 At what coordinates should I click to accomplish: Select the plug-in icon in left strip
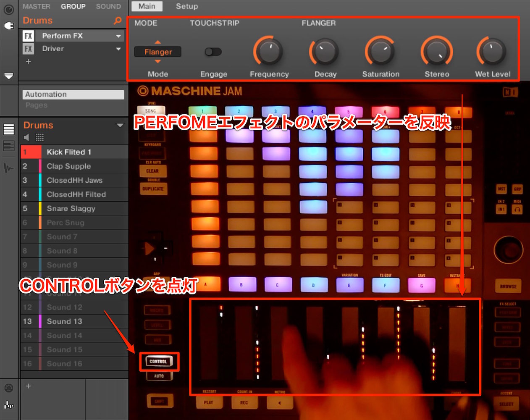point(9,26)
